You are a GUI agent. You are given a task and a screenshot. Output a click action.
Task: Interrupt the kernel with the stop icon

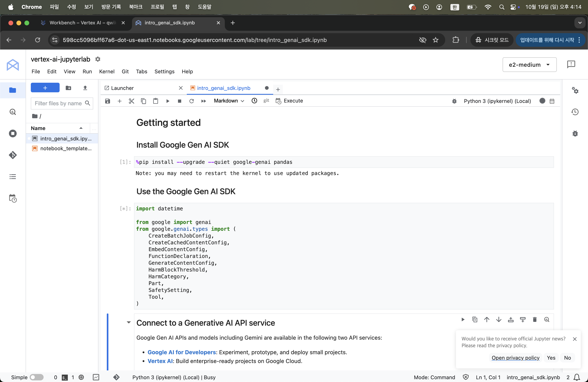180,101
